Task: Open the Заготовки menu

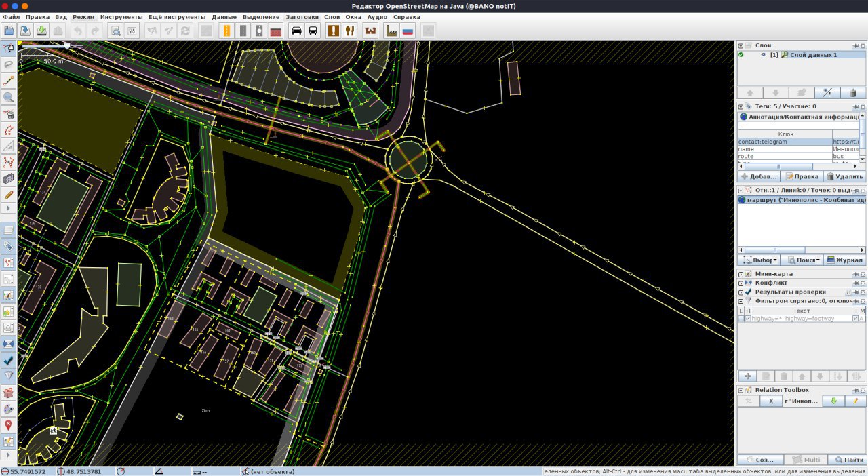Action: [x=301, y=16]
